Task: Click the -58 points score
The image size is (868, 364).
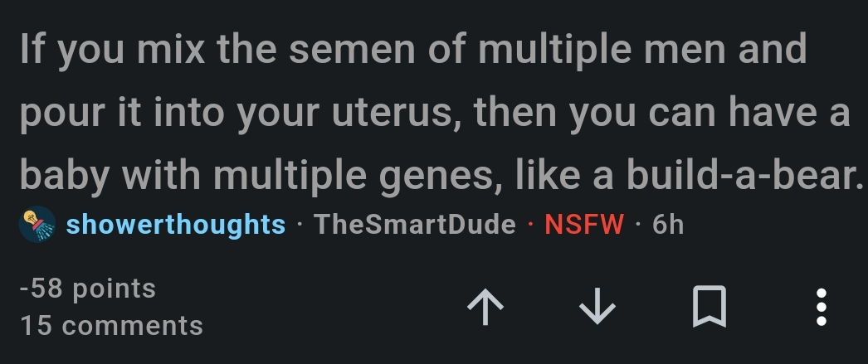Action: pos(88,289)
